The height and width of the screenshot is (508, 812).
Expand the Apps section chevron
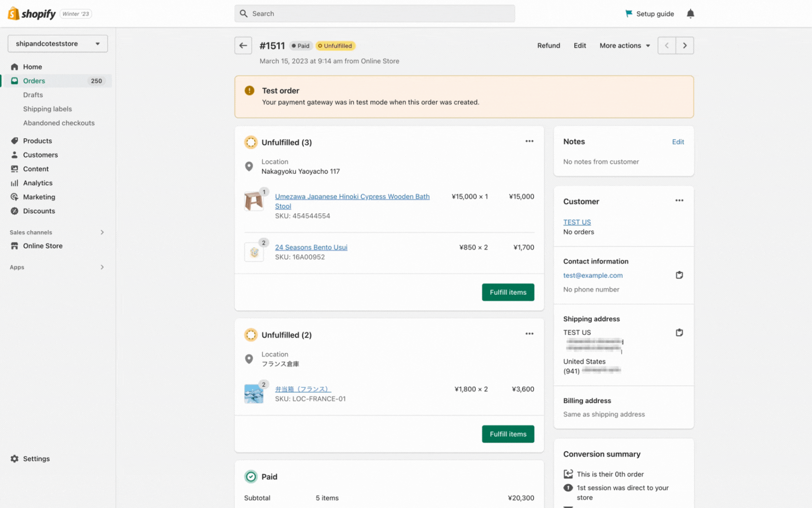tap(102, 267)
